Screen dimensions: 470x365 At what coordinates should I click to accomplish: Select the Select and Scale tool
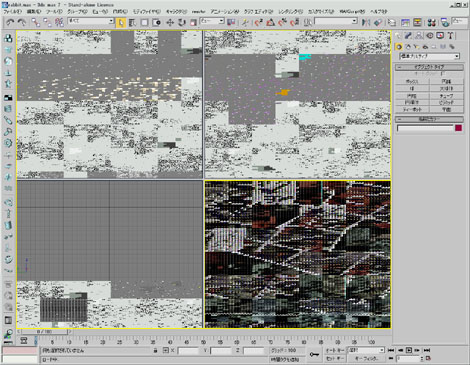coord(193,22)
